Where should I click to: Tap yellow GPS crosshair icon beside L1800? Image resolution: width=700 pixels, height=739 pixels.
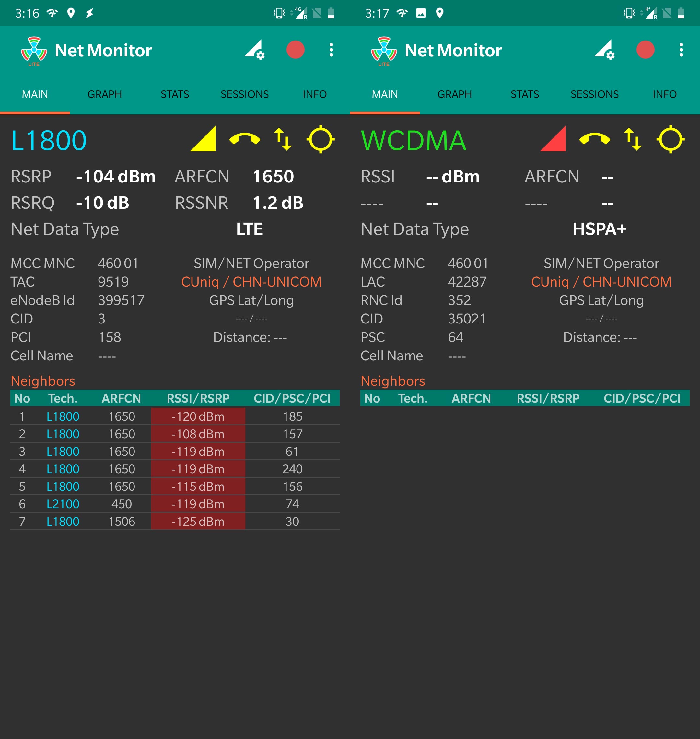click(320, 140)
